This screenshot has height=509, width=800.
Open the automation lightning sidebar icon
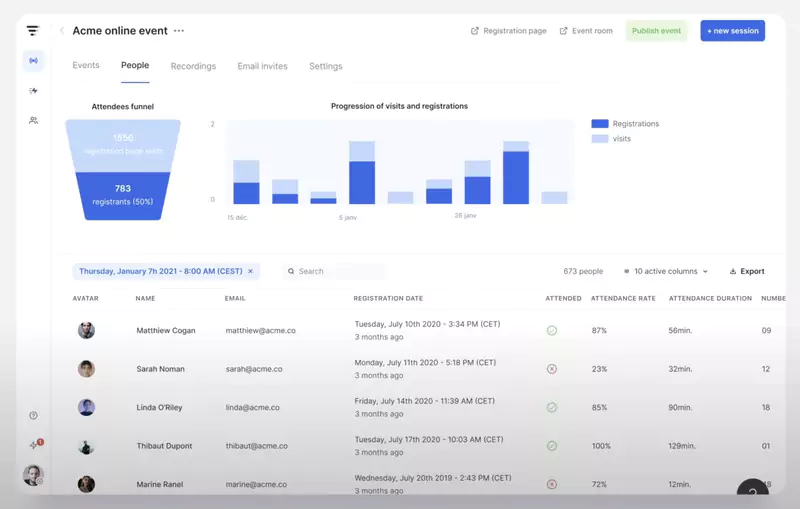[x=33, y=91]
